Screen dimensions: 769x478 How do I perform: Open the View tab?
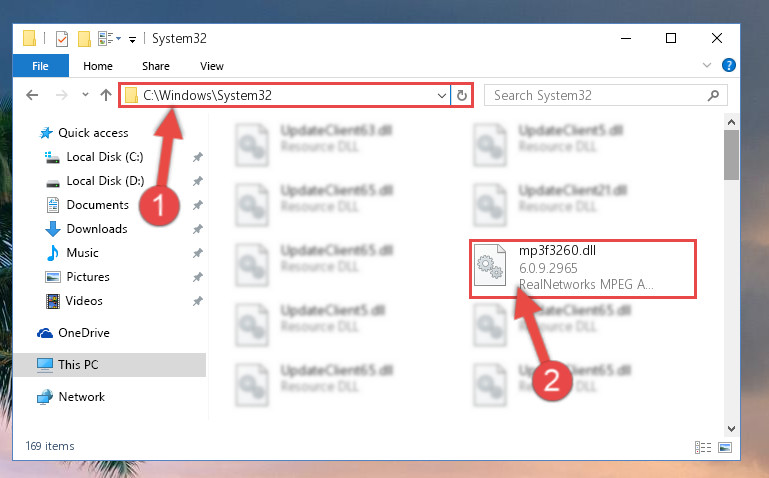212,66
